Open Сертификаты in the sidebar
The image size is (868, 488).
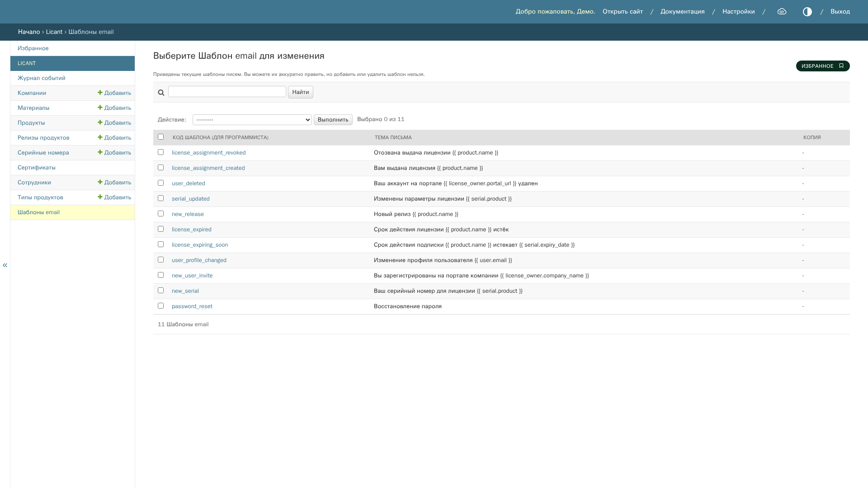click(x=37, y=168)
